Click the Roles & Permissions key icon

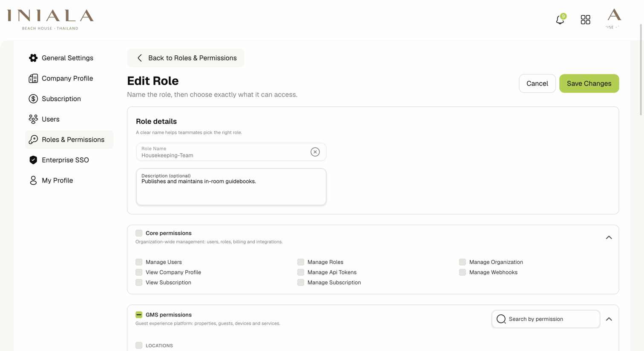point(33,140)
